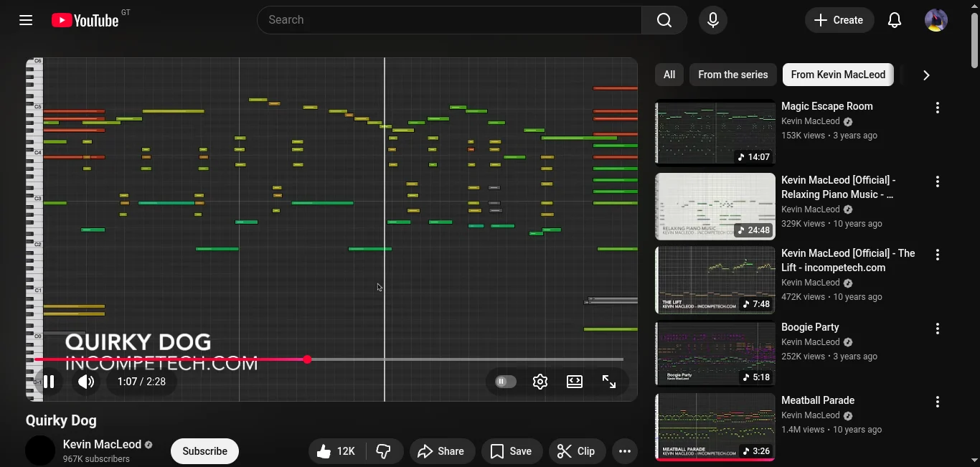
Task: Open Boogie Party title link
Action: coord(810,327)
